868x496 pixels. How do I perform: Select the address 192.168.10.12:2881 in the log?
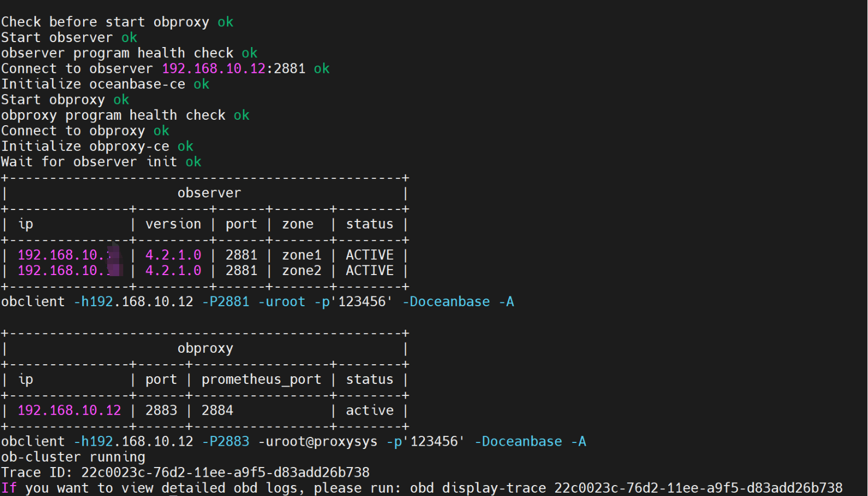pos(234,68)
